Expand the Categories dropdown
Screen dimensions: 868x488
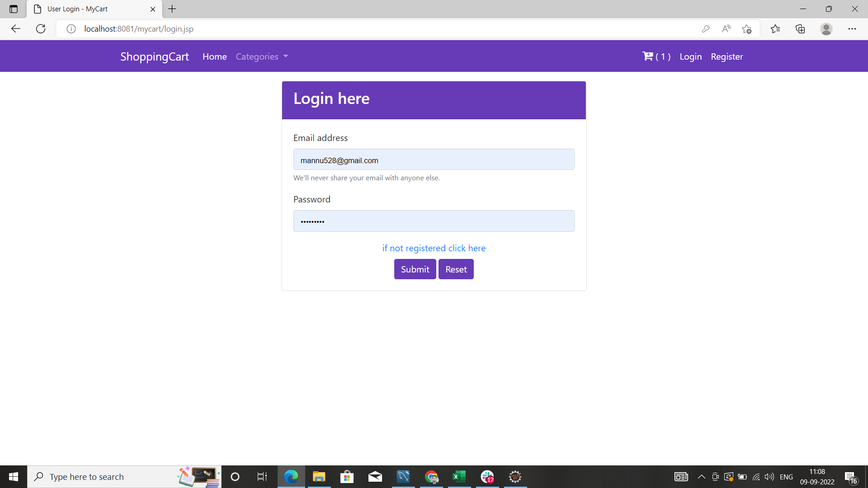(262, 56)
